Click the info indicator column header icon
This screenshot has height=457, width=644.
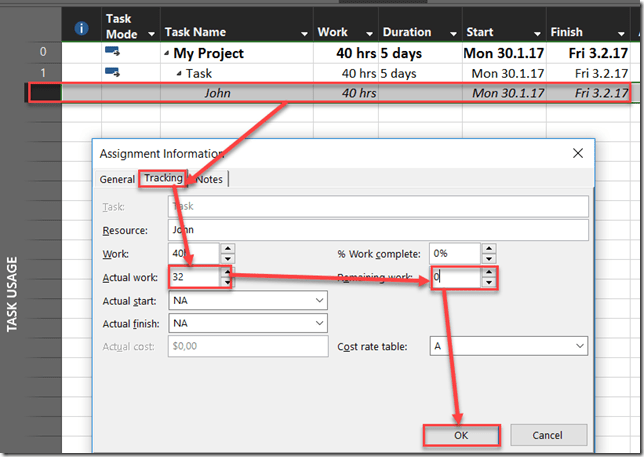[81, 27]
